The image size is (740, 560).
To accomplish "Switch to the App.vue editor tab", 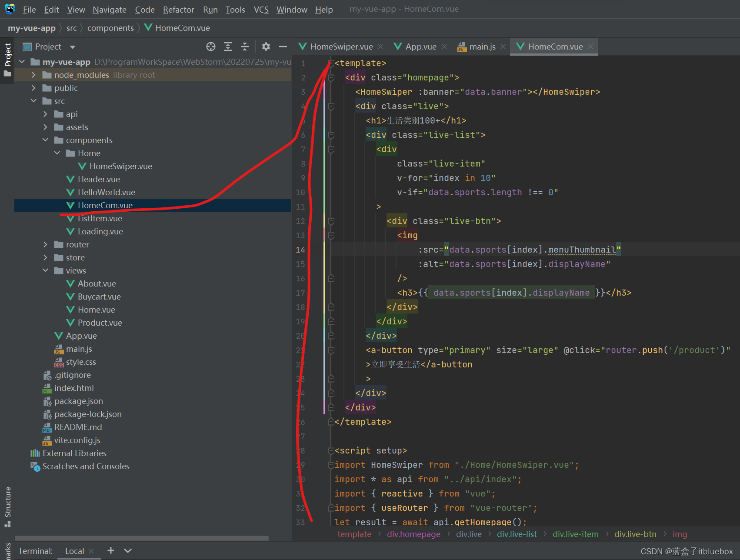I will (420, 47).
